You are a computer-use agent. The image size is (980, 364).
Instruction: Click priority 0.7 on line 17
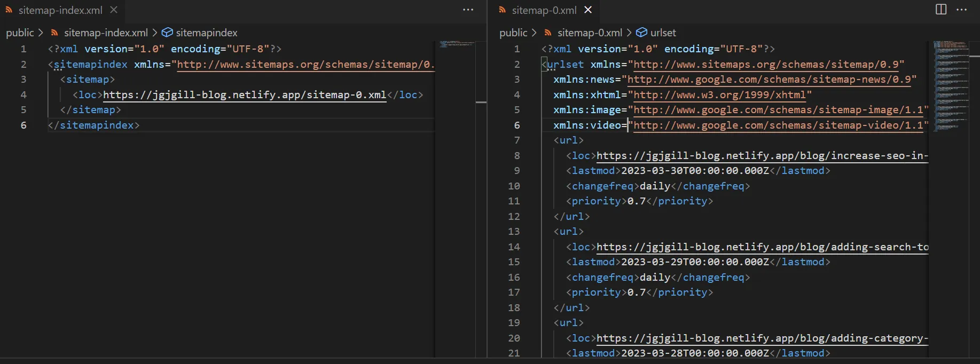[637, 292]
